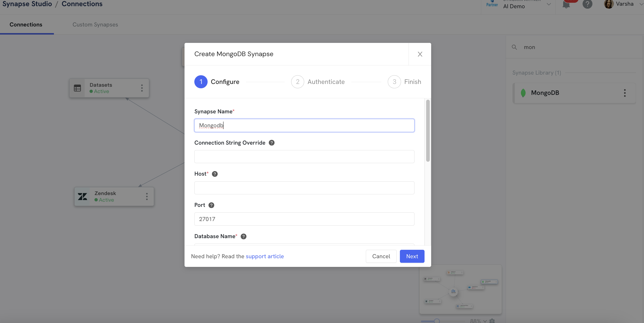Open Datasets node options menu

click(142, 88)
